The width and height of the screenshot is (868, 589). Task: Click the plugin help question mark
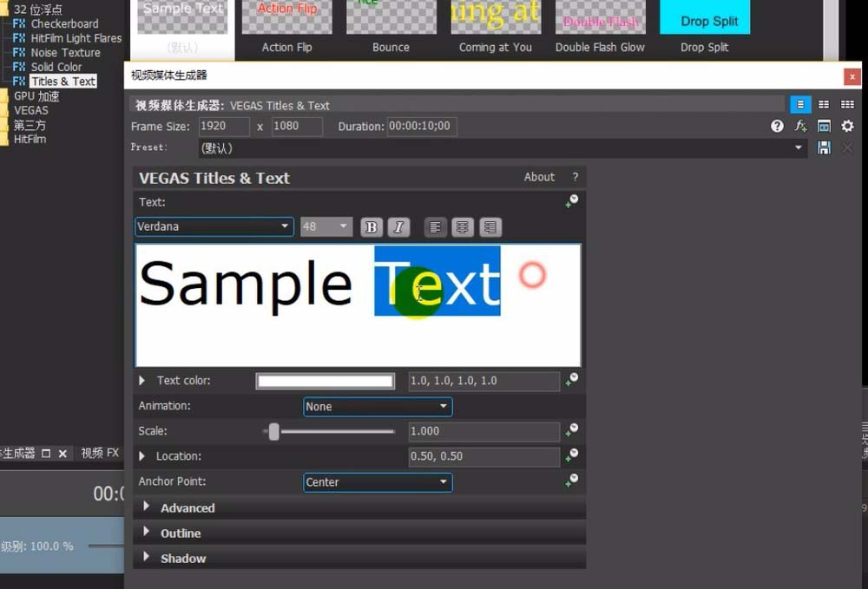coord(575,177)
